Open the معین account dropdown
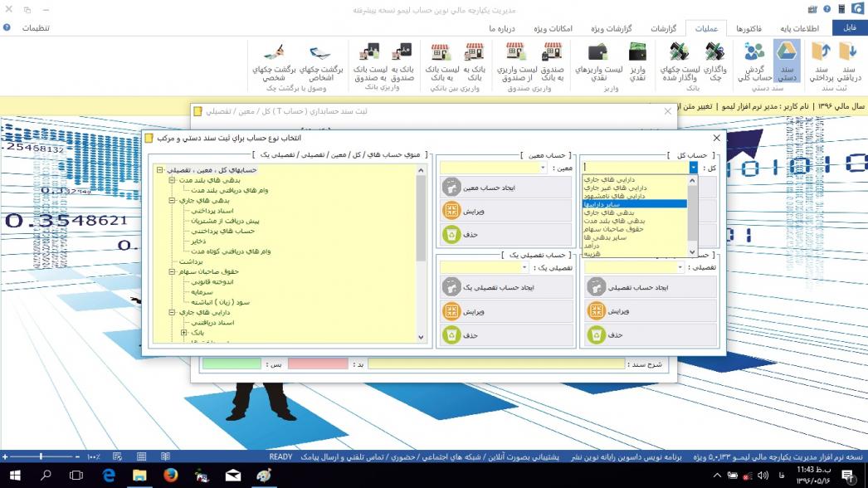 543,168
